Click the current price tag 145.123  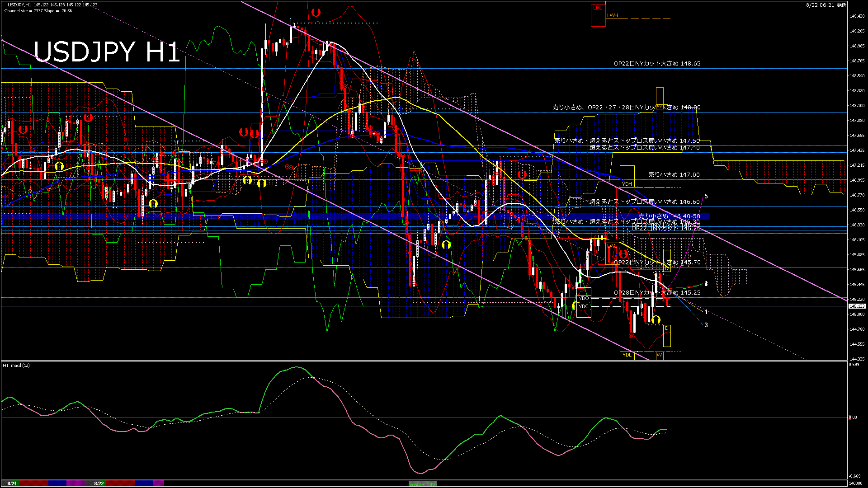[857, 306]
